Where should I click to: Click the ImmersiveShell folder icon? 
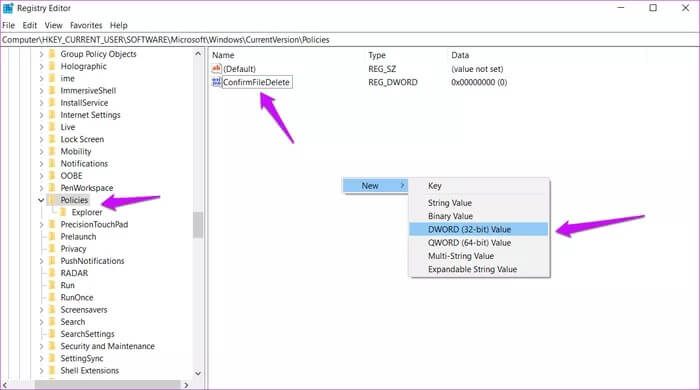click(52, 91)
